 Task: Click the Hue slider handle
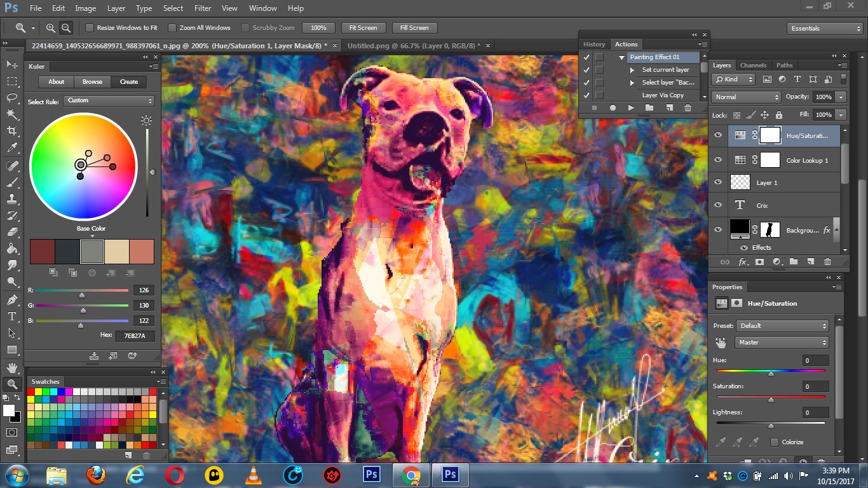771,374
